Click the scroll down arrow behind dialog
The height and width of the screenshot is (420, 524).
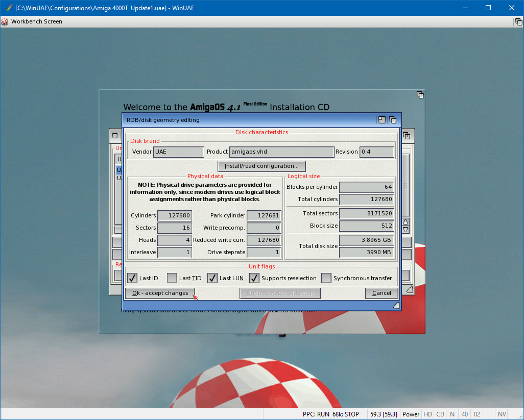[406, 230]
